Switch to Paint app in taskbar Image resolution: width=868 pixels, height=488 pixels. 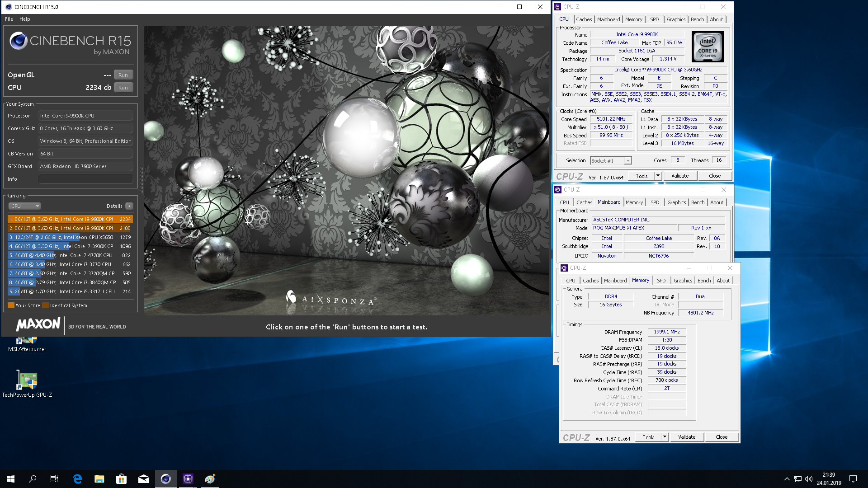[210, 479]
